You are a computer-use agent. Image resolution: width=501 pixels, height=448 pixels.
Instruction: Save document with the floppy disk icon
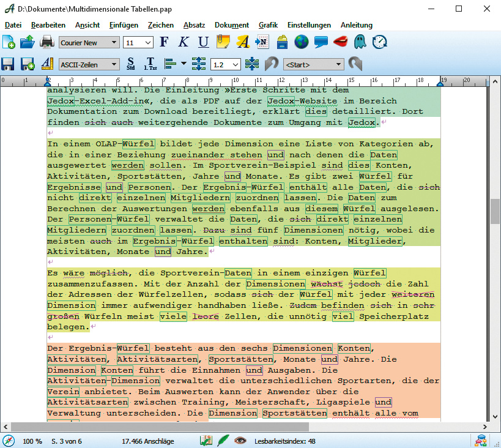click(x=9, y=64)
